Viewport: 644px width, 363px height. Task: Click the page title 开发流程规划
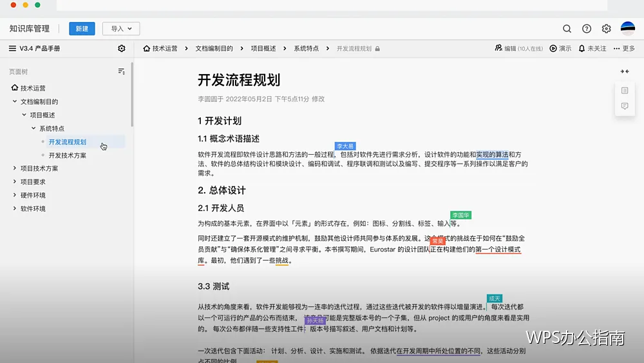click(239, 80)
